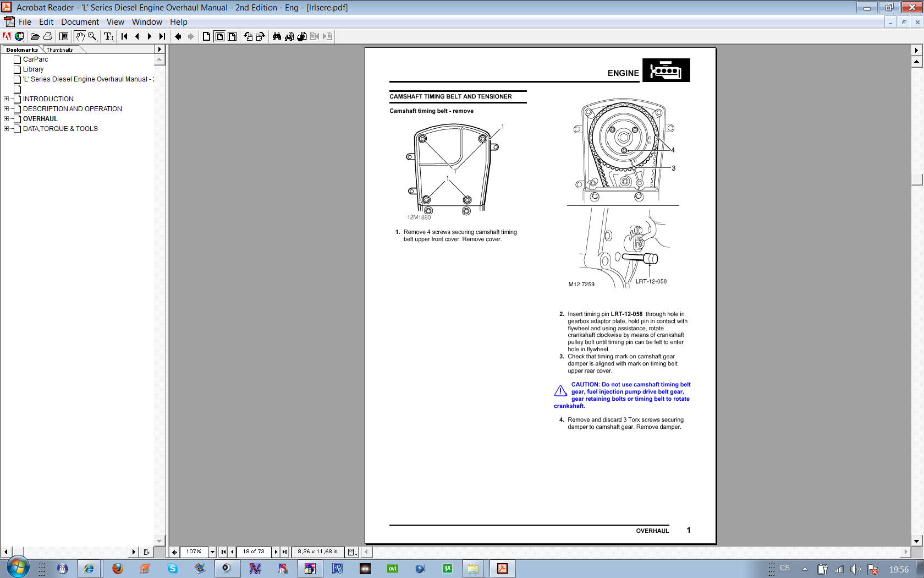
Task: Expand the INTRODUCTION bookmark tree node
Action: (x=7, y=99)
